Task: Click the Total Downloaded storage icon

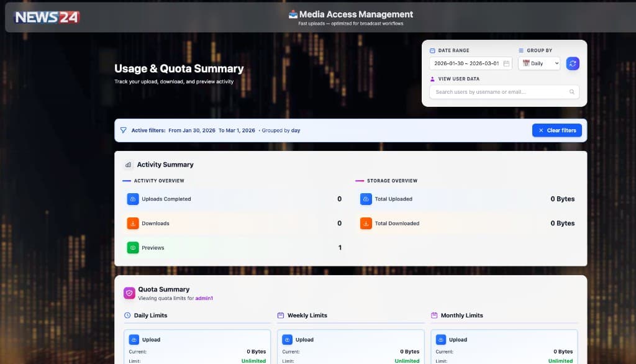Action: [x=366, y=223]
